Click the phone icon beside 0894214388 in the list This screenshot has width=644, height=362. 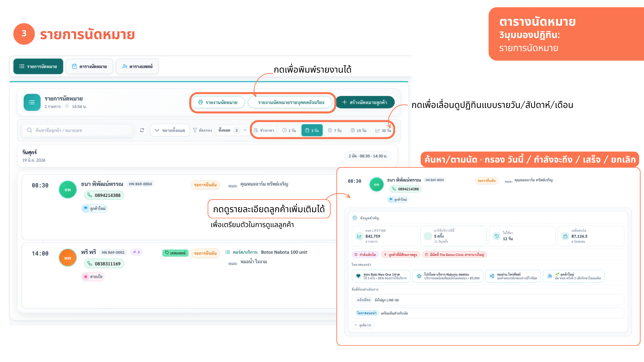[90, 195]
